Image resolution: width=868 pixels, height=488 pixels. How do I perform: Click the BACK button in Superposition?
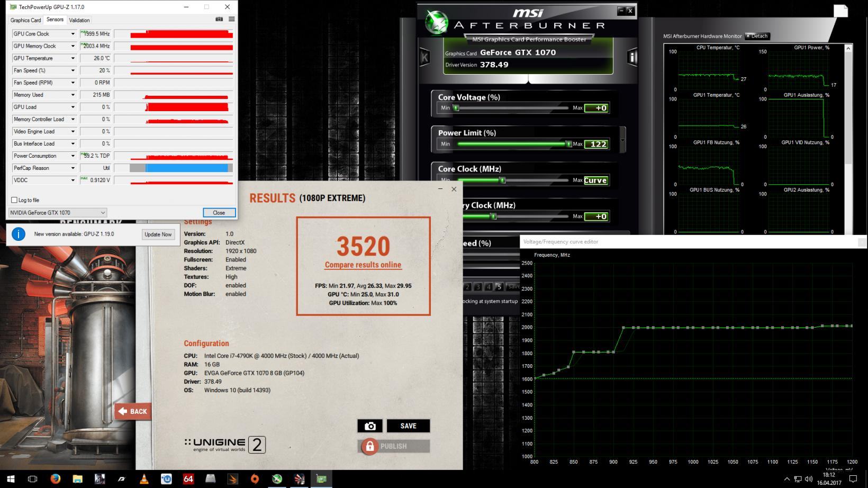133,411
